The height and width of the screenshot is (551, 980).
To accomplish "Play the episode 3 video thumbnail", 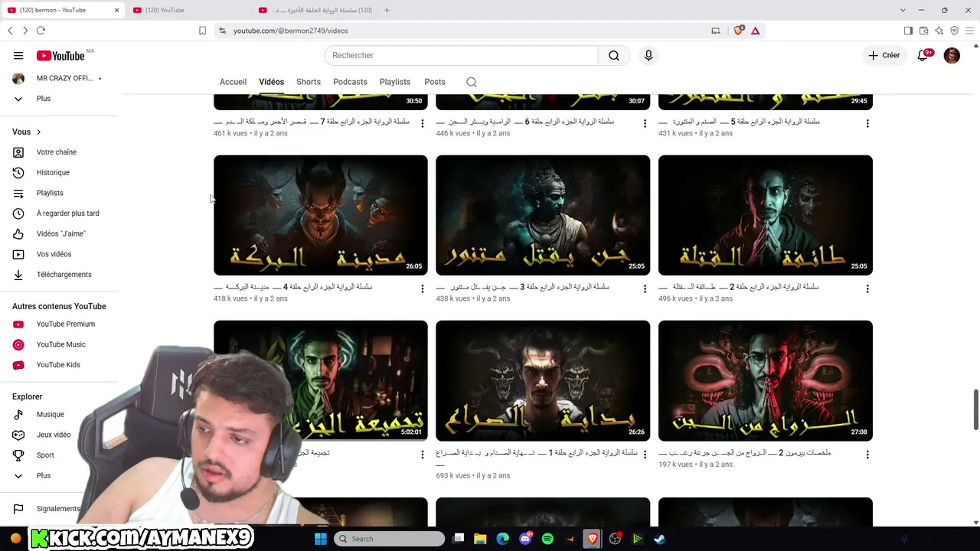I will click(x=543, y=215).
